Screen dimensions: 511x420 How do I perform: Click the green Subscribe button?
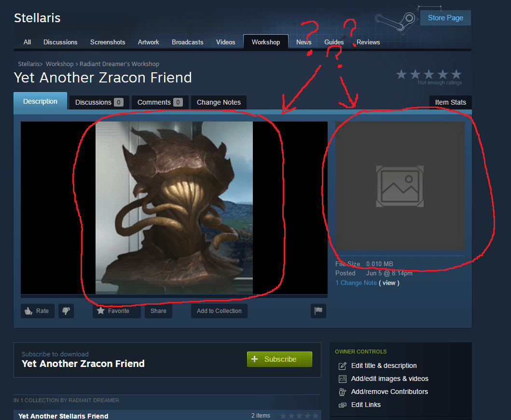pos(279,359)
